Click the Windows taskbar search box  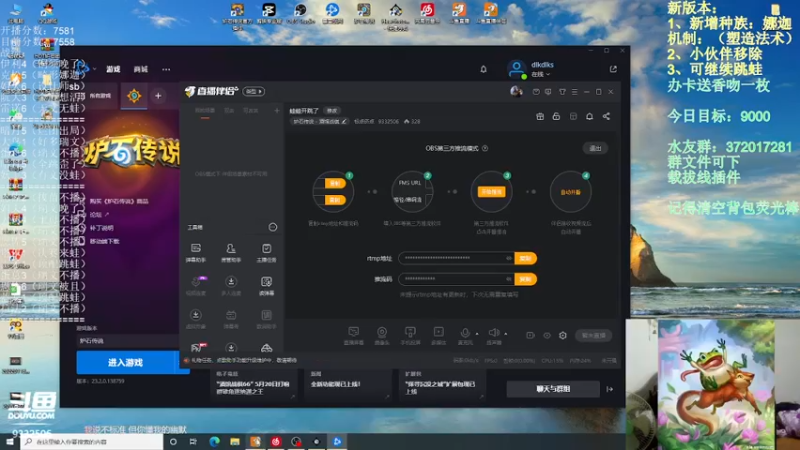[x=92, y=442]
